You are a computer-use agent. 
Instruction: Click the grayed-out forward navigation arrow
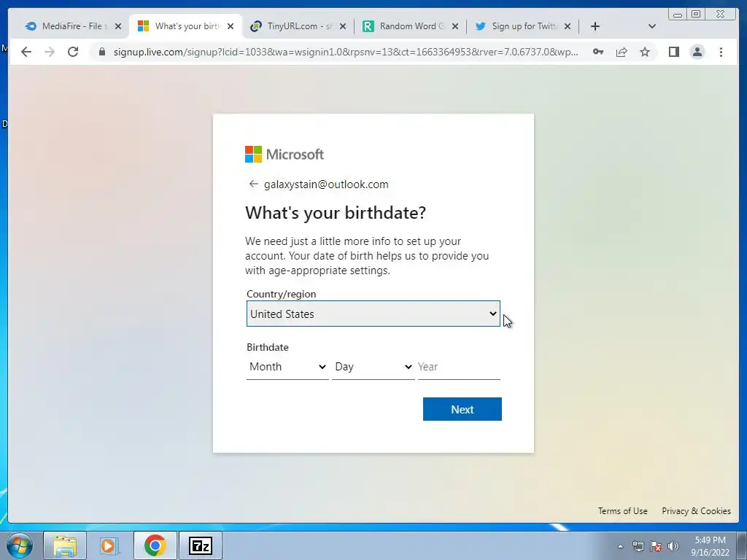[50, 52]
